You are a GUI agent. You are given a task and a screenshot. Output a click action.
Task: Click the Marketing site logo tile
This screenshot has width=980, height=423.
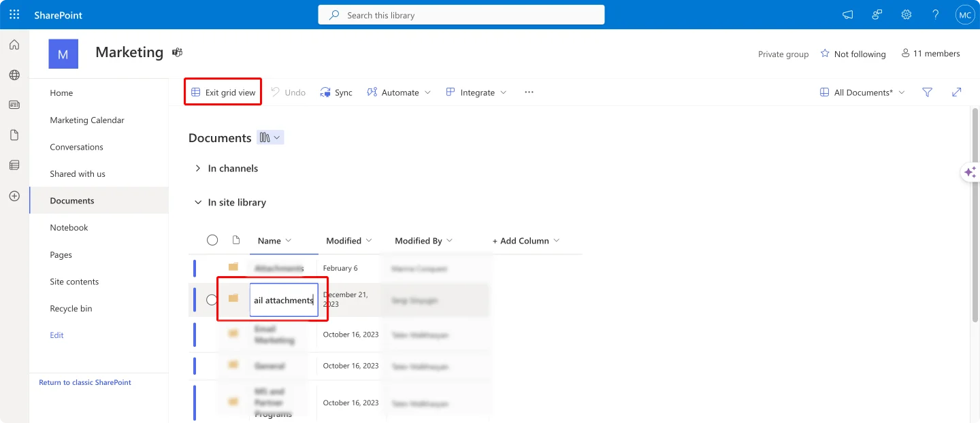[x=63, y=54]
